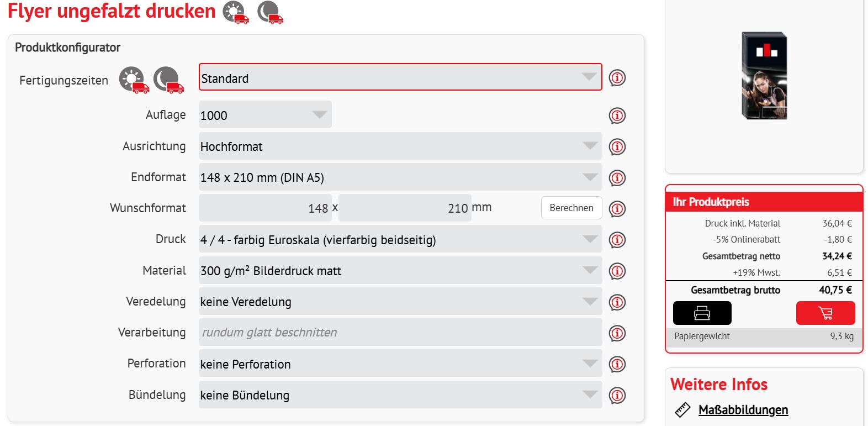Click the info icon next to Bündelung
Viewport: 868px width, 426px height.
(x=617, y=396)
